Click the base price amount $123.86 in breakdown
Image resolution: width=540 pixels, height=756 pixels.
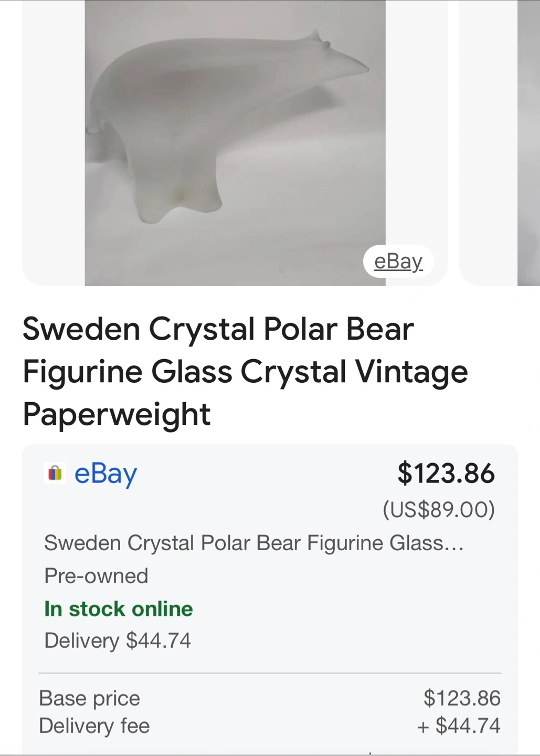[x=462, y=698]
